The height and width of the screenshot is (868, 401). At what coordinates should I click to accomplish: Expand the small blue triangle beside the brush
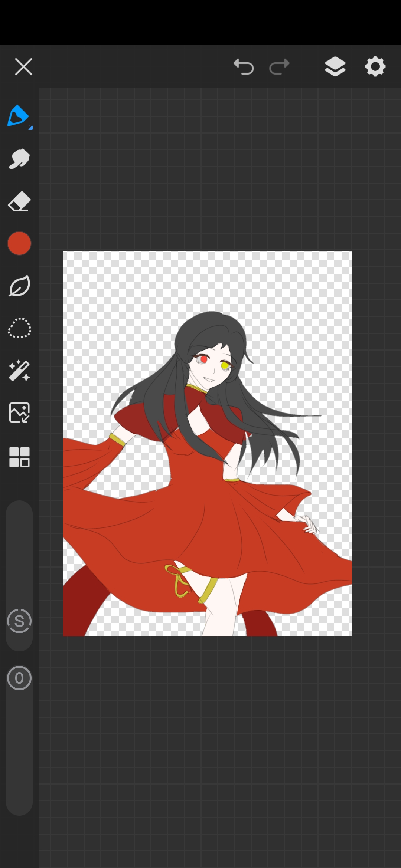(x=31, y=128)
